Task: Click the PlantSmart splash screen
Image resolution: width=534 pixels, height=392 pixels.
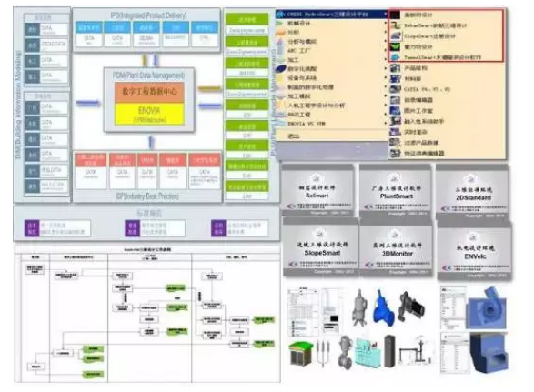Action: click(x=395, y=190)
